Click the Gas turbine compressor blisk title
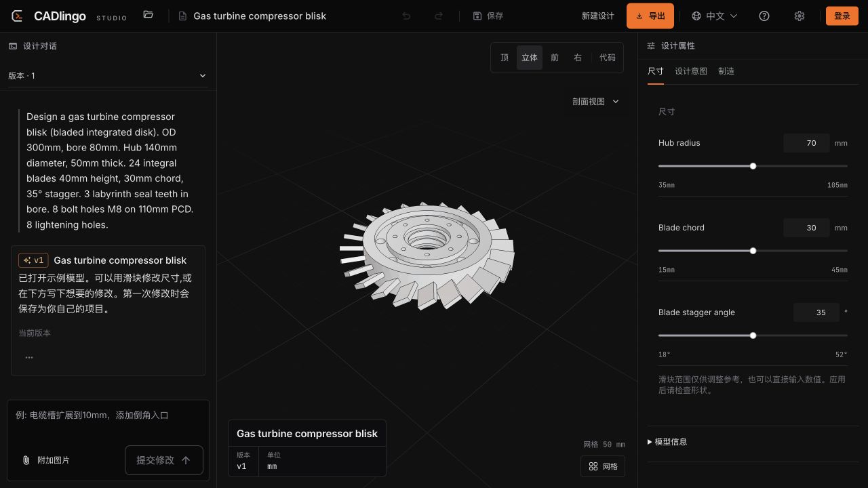Image resolution: width=868 pixels, height=488 pixels. point(260,16)
